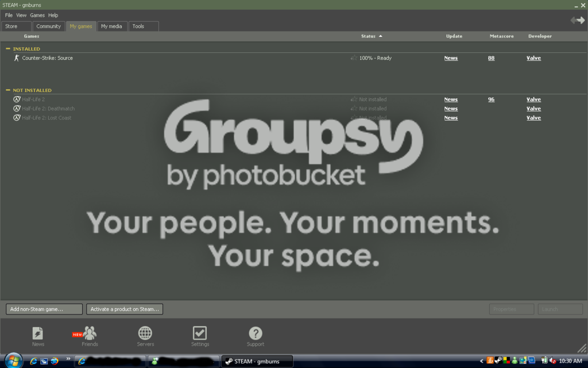The height and width of the screenshot is (368, 588).
Task: Collapse the NOT INSTALLED games group
Action: pos(8,90)
